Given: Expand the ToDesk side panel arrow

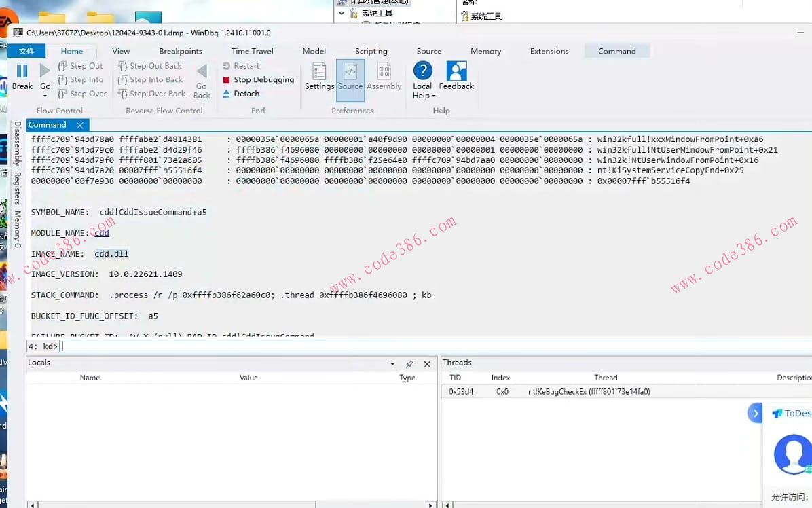Looking at the screenshot, I should 755,413.
